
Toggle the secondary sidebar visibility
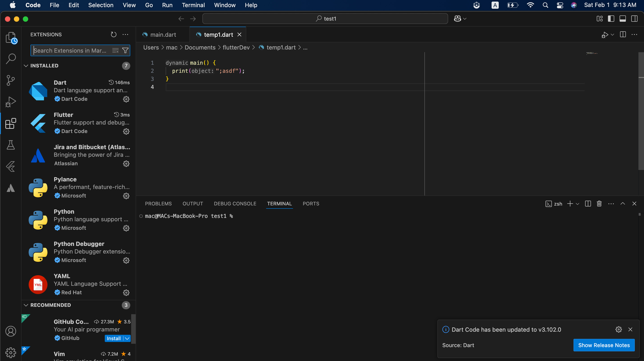635,19
